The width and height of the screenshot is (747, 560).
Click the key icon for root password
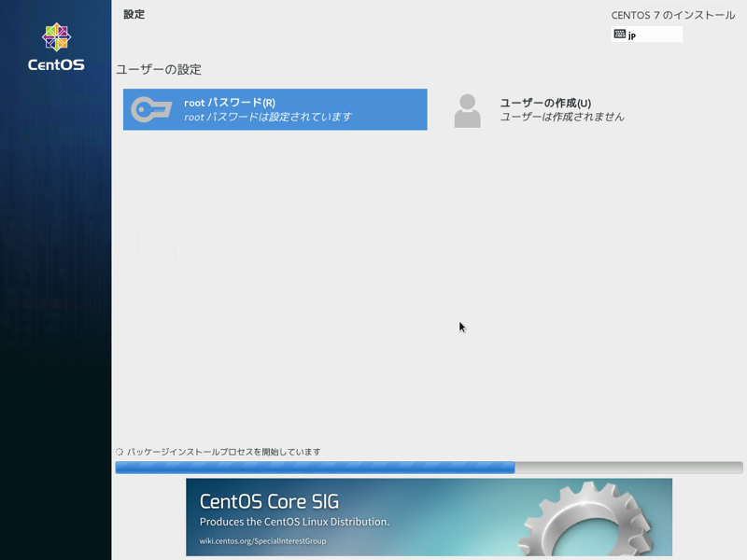point(151,109)
